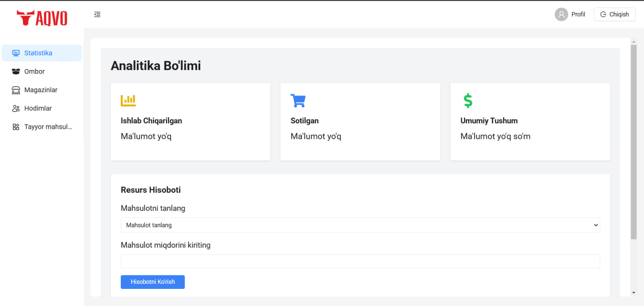Click the blue shopping cart icon
The height and width of the screenshot is (306, 644).
pos(298,100)
